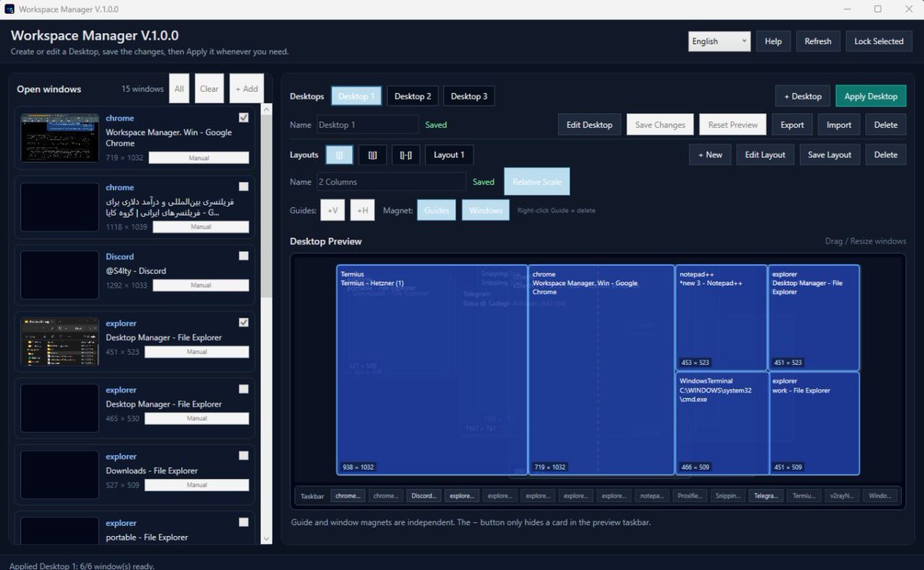Click the Open windows list scrollbar down arrow
924x570 pixels.
click(266, 538)
